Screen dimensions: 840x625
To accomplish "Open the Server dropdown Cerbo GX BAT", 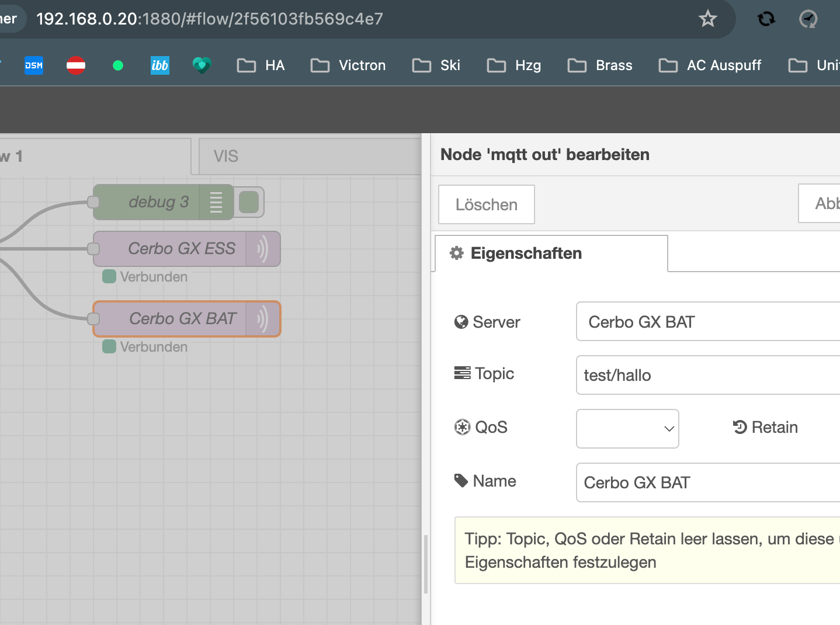I will (708, 321).
